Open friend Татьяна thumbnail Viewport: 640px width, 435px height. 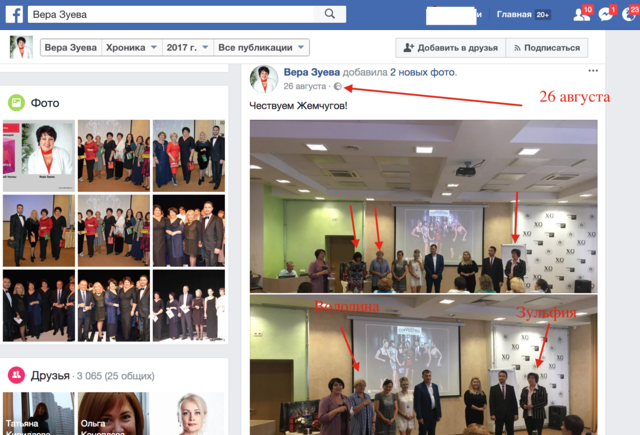[39, 413]
